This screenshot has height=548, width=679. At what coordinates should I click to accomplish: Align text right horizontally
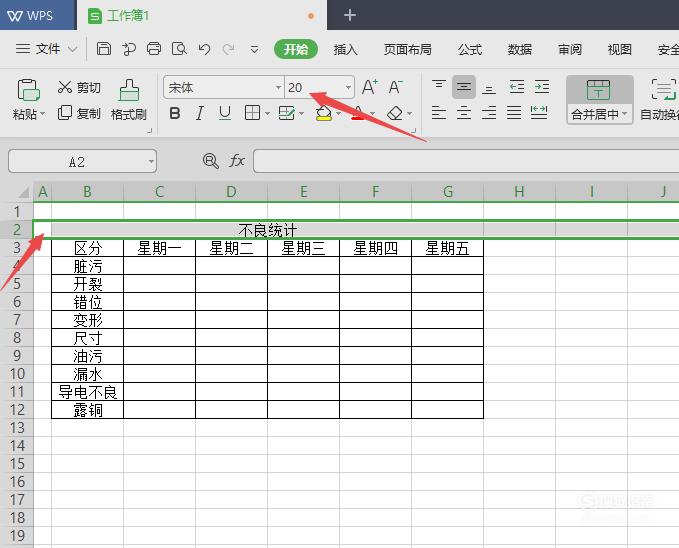489,113
